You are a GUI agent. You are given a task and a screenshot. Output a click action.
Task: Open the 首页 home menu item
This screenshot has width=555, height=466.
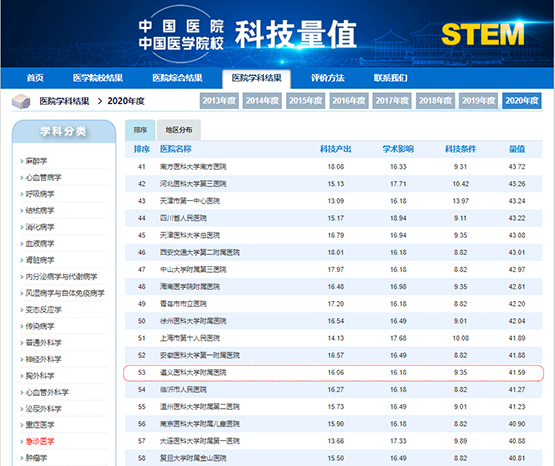pos(35,78)
